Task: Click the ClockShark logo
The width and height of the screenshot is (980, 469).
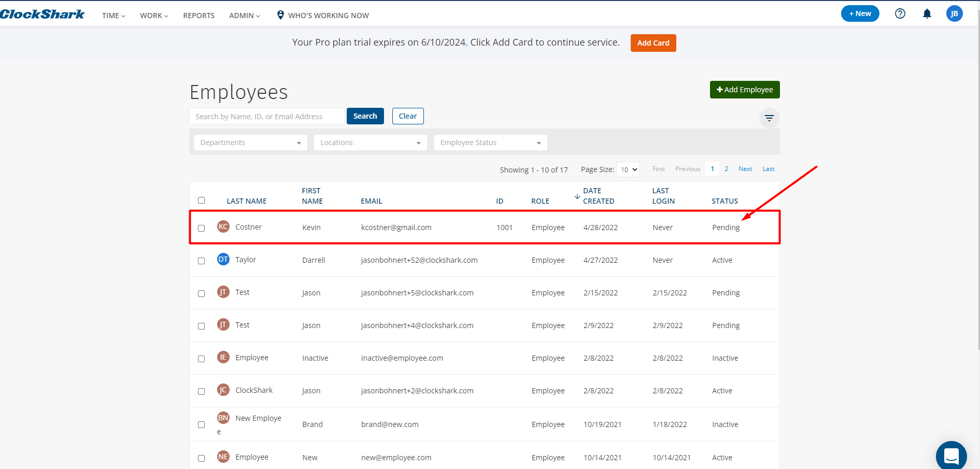Action: tap(42, 15)
